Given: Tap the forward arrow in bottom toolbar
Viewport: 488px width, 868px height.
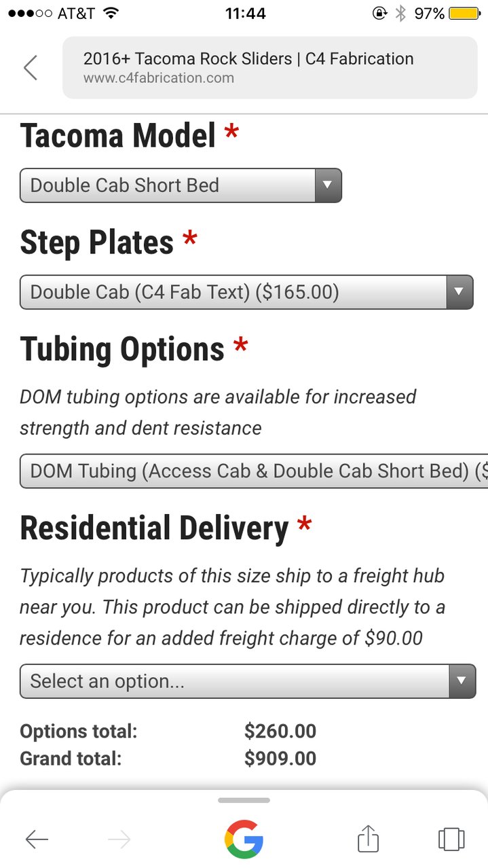Looking at the screenshot, I should [x=119, y=840].
